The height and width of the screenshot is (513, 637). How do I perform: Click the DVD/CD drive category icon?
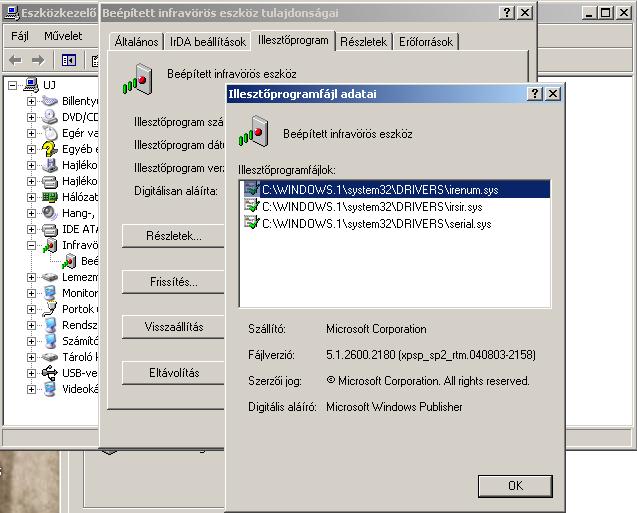point(50,117)
